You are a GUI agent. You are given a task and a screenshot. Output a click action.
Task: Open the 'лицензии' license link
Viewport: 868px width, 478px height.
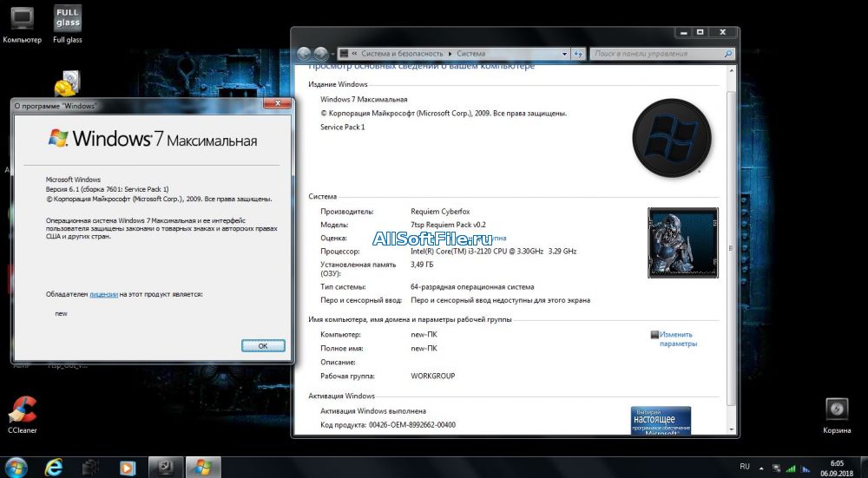point(103,294)
